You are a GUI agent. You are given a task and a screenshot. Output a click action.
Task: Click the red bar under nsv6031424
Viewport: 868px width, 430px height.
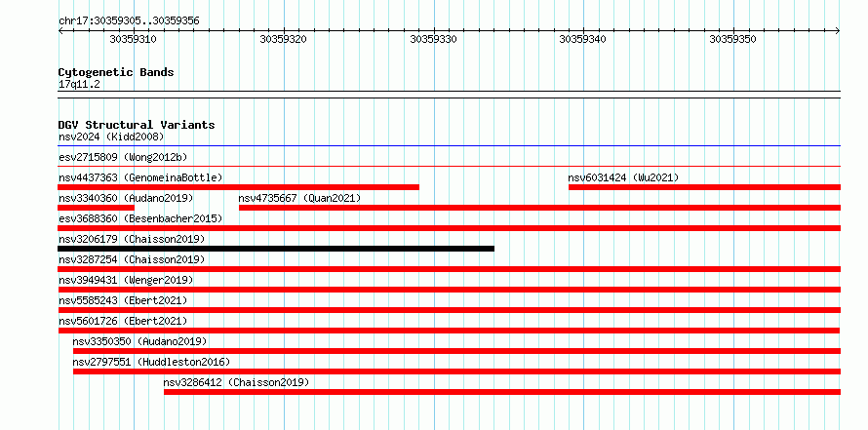[x=704, y=187]
